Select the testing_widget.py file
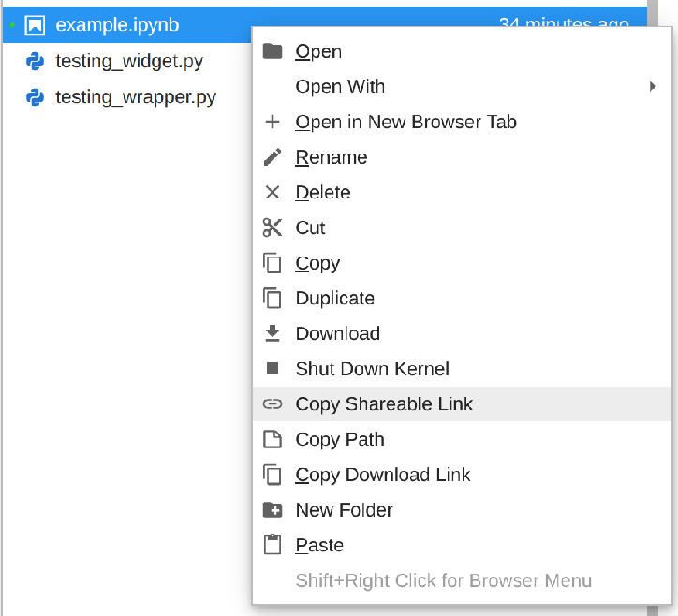This screenshot has width=678, height=616. click(x=129, y=62)
